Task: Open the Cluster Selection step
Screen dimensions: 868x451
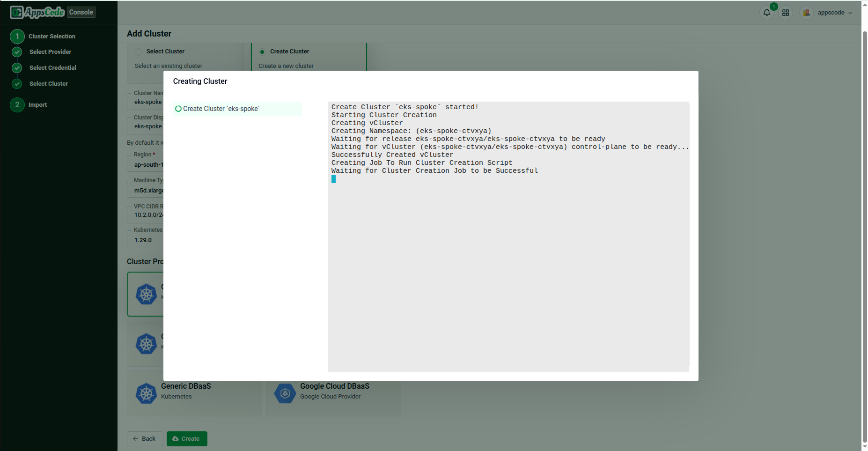Action: [x=52, y=36]
